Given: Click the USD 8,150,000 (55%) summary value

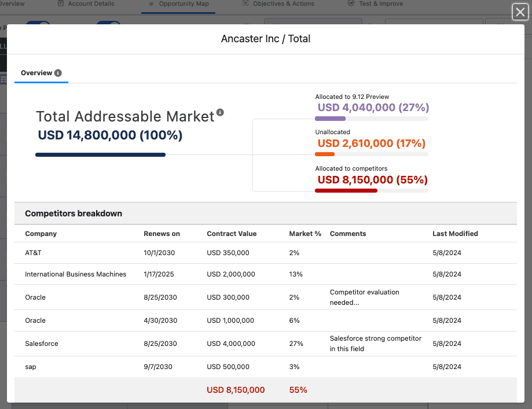Looking at the screenshot, I should [373, 180].
